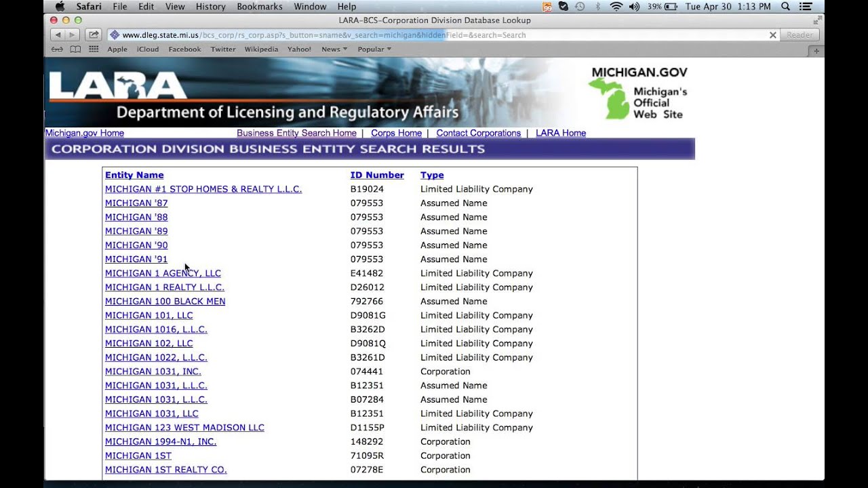Click the Contact Corporations link
868x488 pixels.
479,133
